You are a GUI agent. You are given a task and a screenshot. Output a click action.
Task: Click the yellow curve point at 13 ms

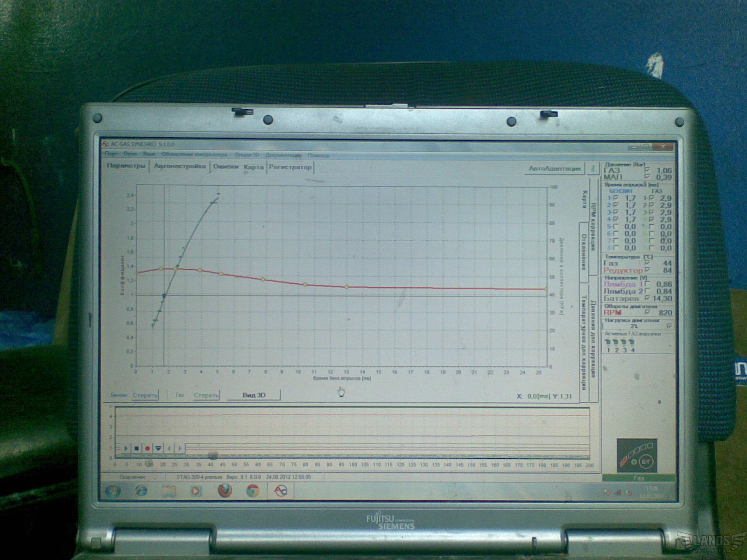(x=346, y=287)
